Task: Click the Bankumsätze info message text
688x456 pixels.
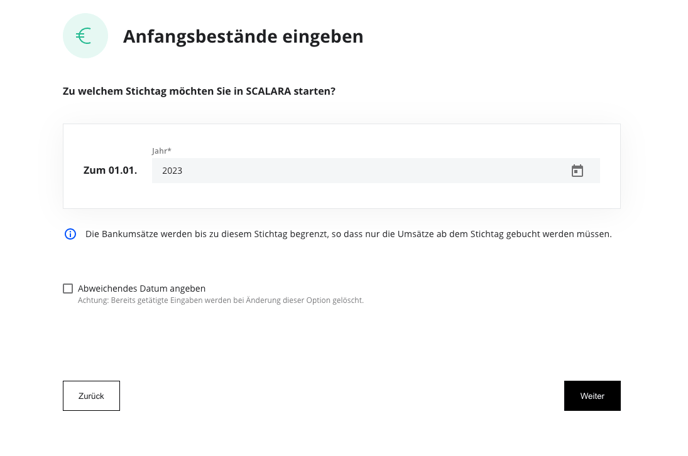Action: (348, 234)
